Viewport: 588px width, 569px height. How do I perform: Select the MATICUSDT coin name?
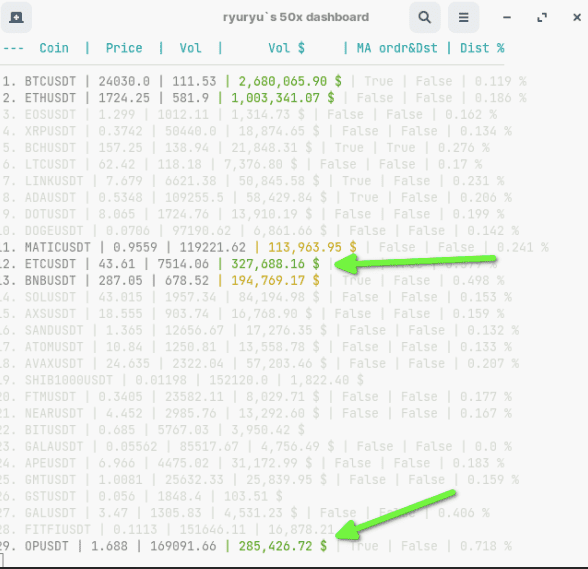tap(58, 247)
